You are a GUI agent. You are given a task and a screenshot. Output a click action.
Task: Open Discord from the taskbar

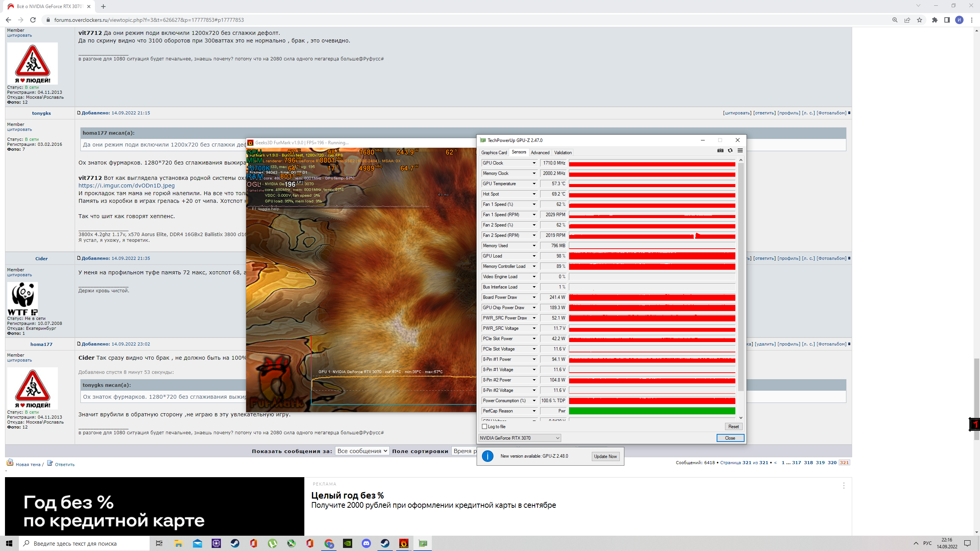pyautogui.click(x=366, y=543)
